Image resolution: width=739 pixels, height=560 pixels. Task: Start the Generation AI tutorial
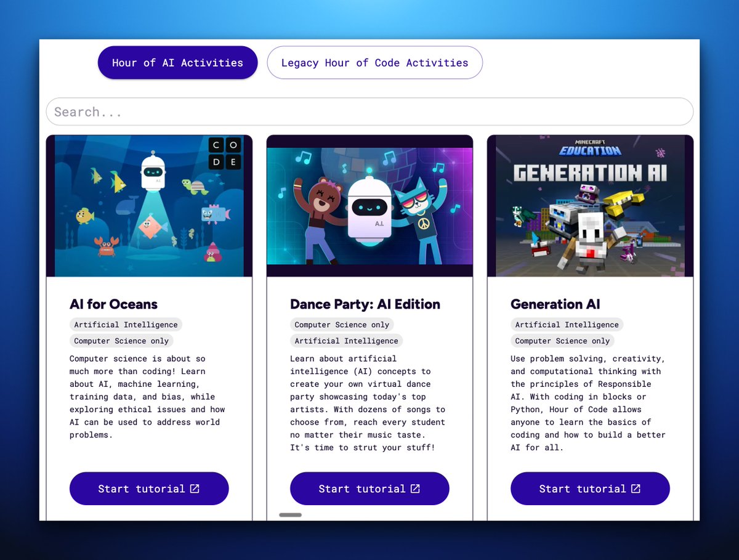pos(590,489)
